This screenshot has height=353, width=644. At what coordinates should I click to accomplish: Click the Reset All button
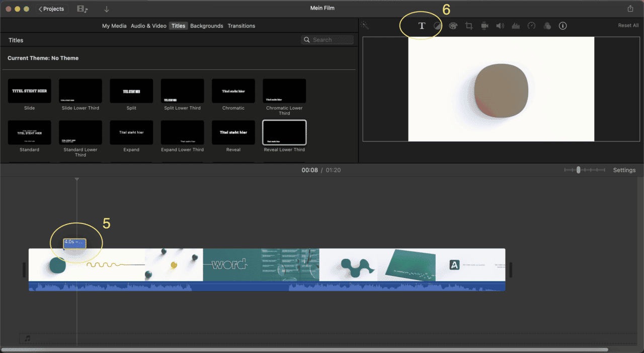[628, 26]
